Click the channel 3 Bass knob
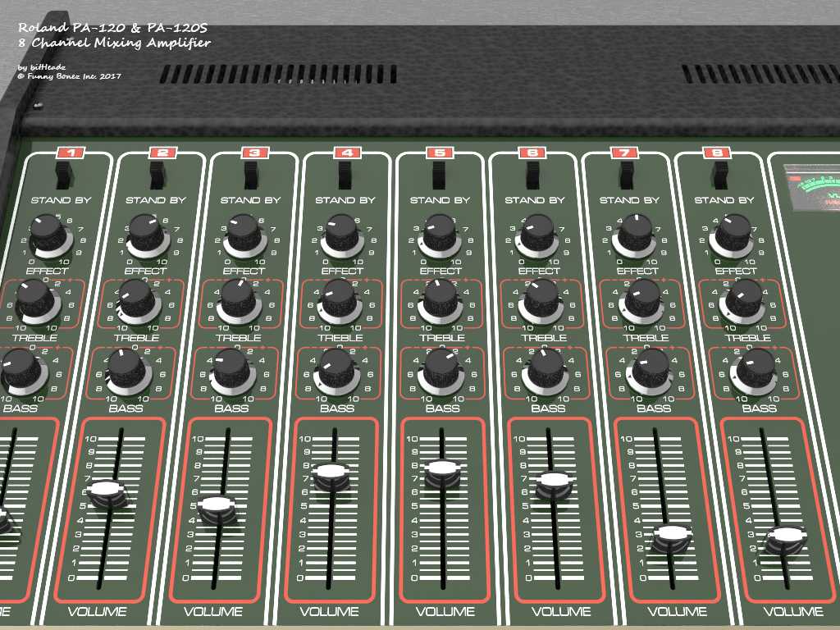 232,371
